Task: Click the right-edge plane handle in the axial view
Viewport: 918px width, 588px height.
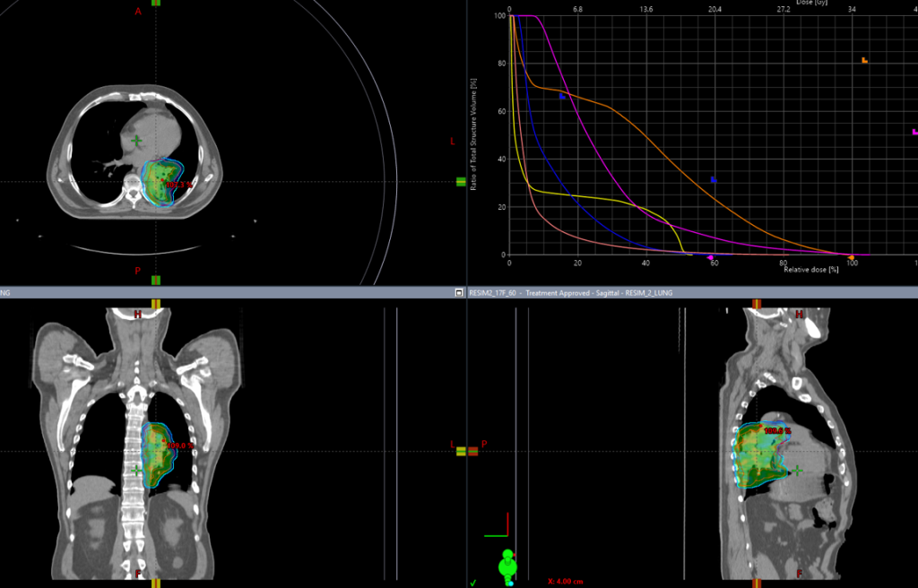Action: click(461, 182)
